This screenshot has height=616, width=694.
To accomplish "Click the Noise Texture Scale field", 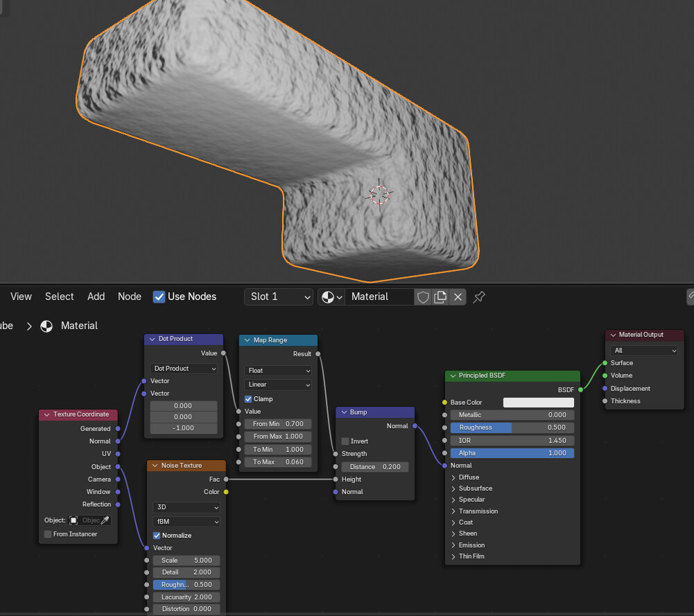I will click(186, 561).
